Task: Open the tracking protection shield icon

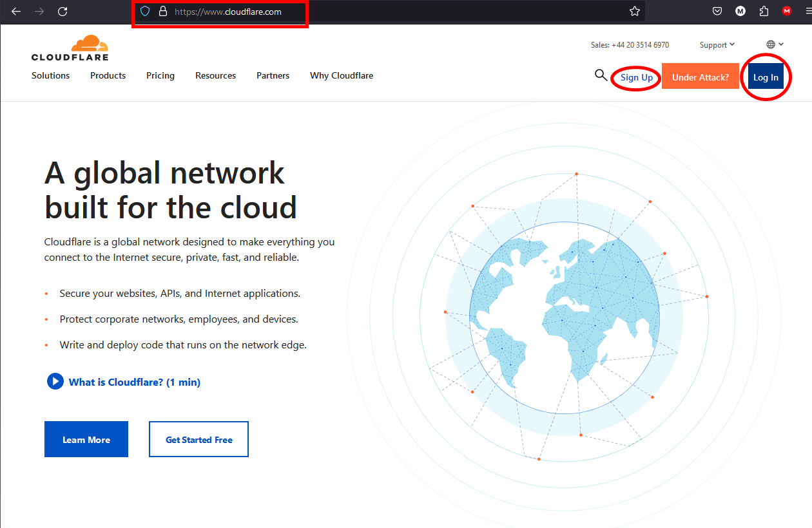Action: point(145,12)
